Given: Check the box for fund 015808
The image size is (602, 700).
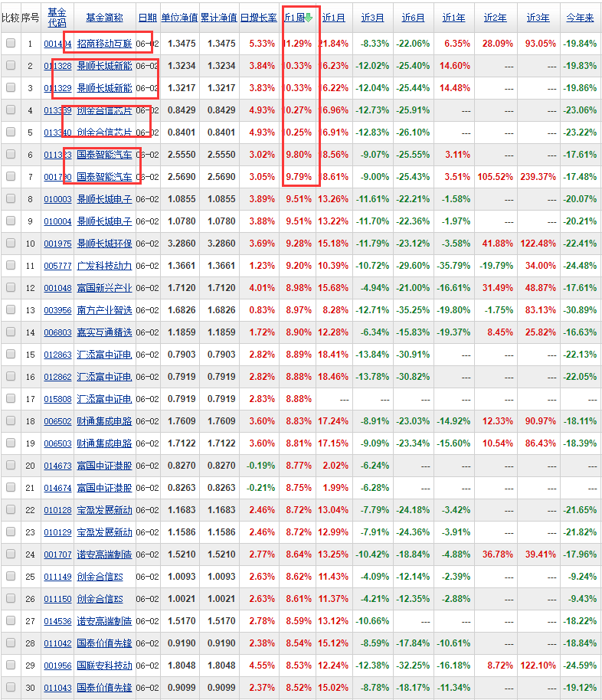Looking at the screenshot, I should click(11, 399).
